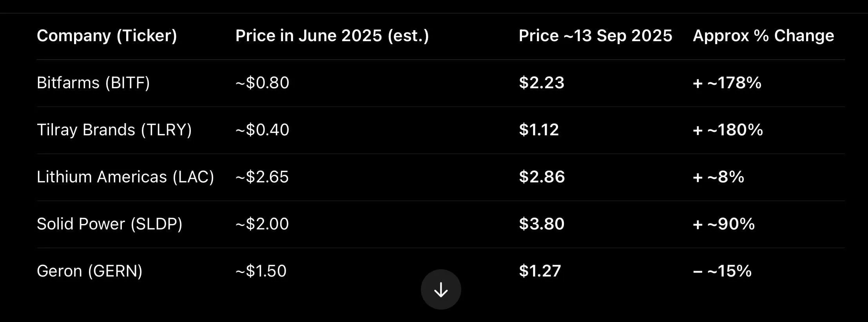This screenshot has height=322, width=868.
Task: Click the scroll-down arrow button
Action: 441,289
